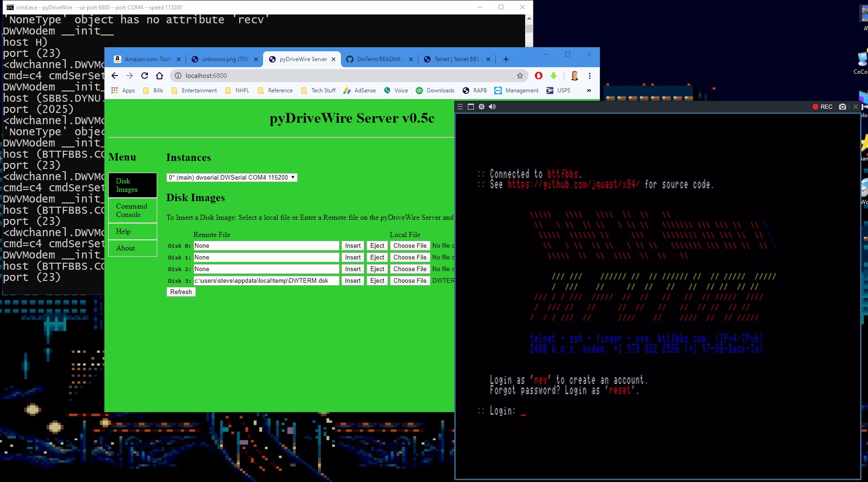The image size is (868, 482).
Task: Expand the Instances dropdown
Action: coord(232,177)
